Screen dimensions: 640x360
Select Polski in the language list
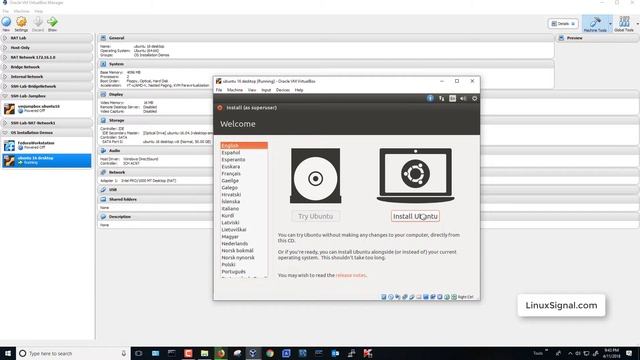(x=244, y=264)
